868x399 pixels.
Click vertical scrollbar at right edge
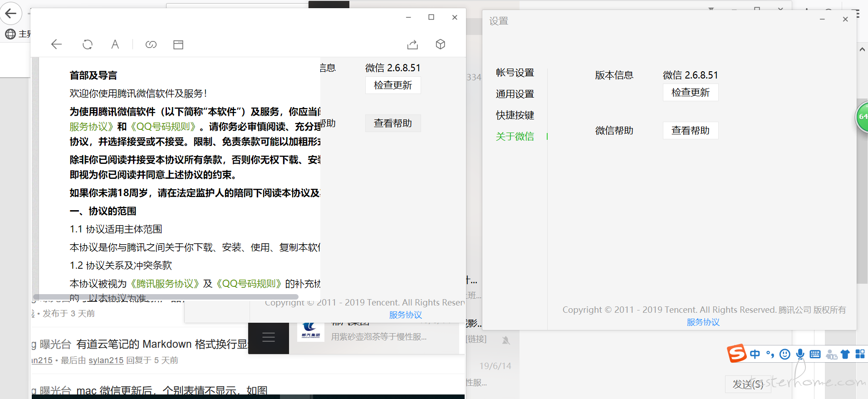[x=862, y=191]
